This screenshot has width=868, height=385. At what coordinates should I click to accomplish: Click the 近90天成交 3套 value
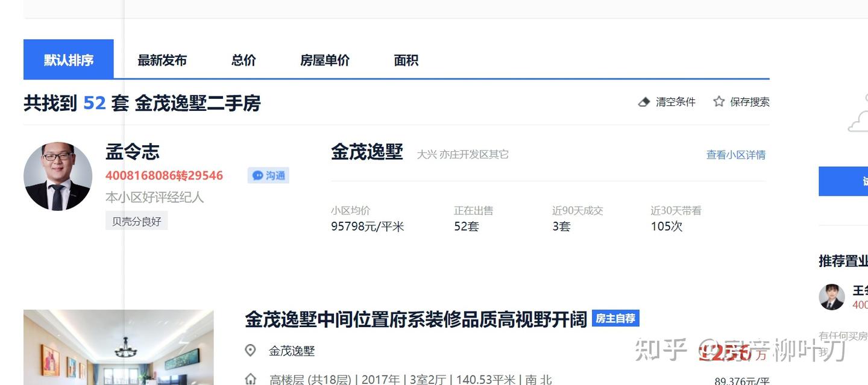coord(561,227)
